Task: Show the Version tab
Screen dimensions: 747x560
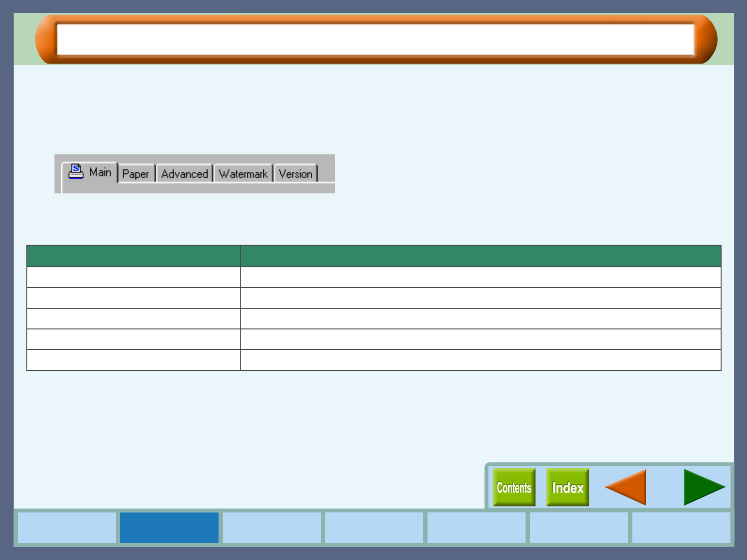Action: point(296,174)
